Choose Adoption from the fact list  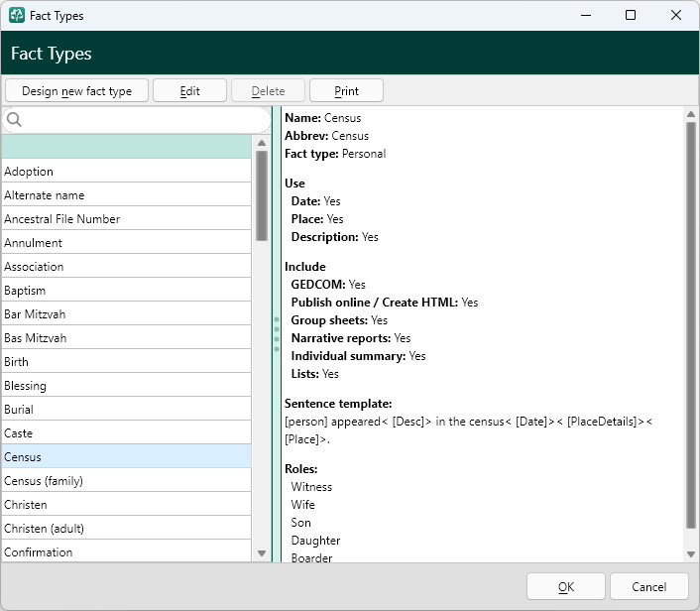coord(126,172)
